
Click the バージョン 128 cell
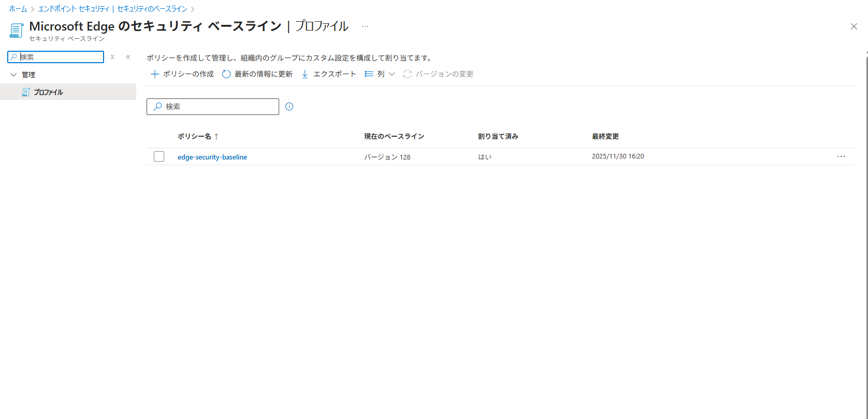pyautogui.click(x=387, y=157)
